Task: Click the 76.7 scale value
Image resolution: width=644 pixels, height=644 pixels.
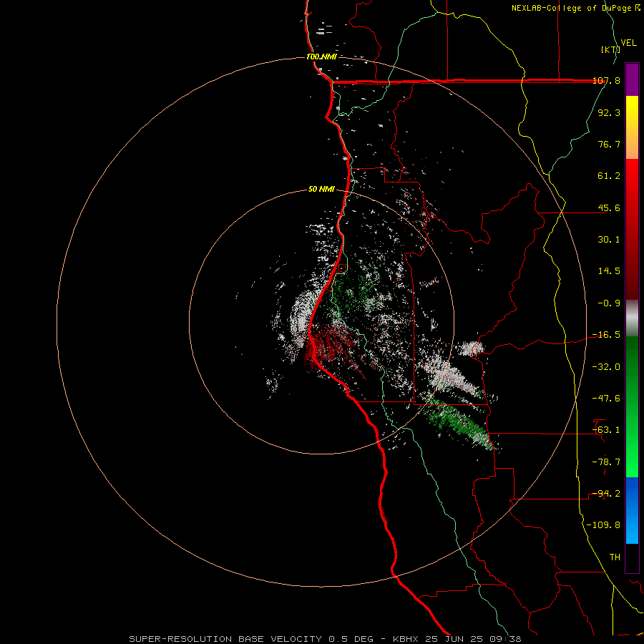Action: [x=609, y=144]
